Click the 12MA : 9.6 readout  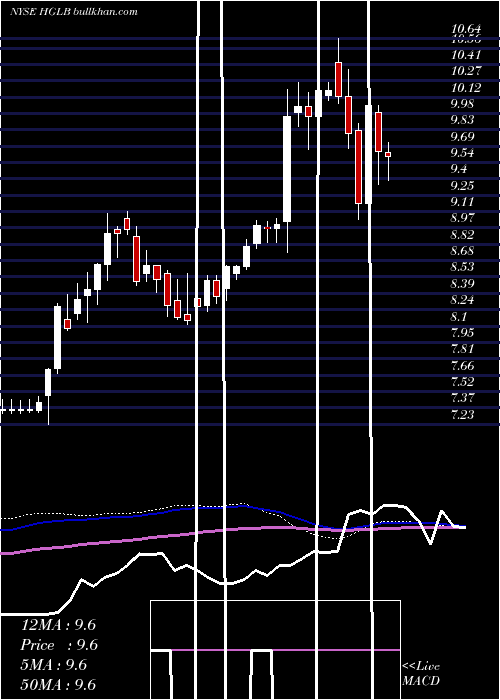[58, 625]
